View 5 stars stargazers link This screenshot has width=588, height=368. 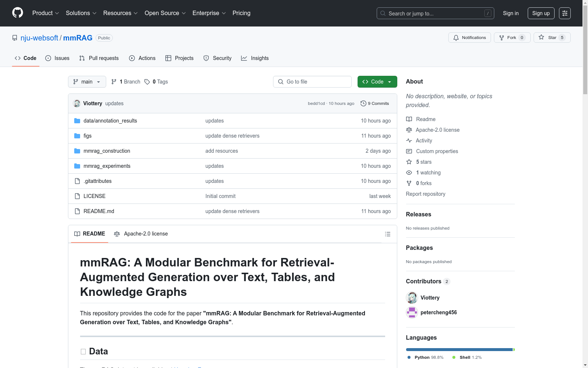[419, 162]
